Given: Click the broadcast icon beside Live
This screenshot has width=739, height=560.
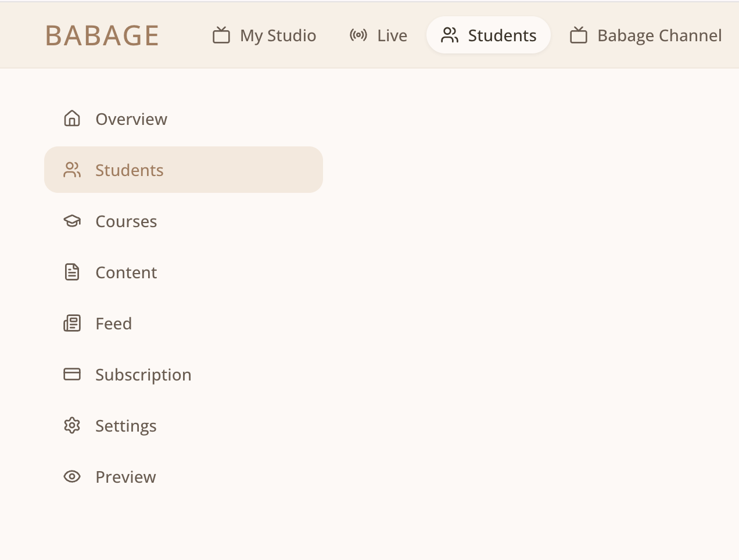Looking at the screenshot, I should [358, 35].
